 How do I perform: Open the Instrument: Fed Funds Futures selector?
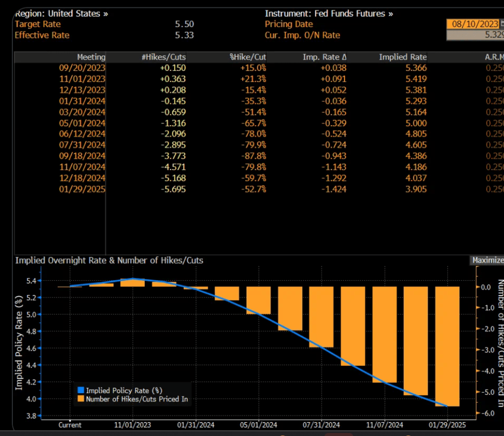pos(329,14)
